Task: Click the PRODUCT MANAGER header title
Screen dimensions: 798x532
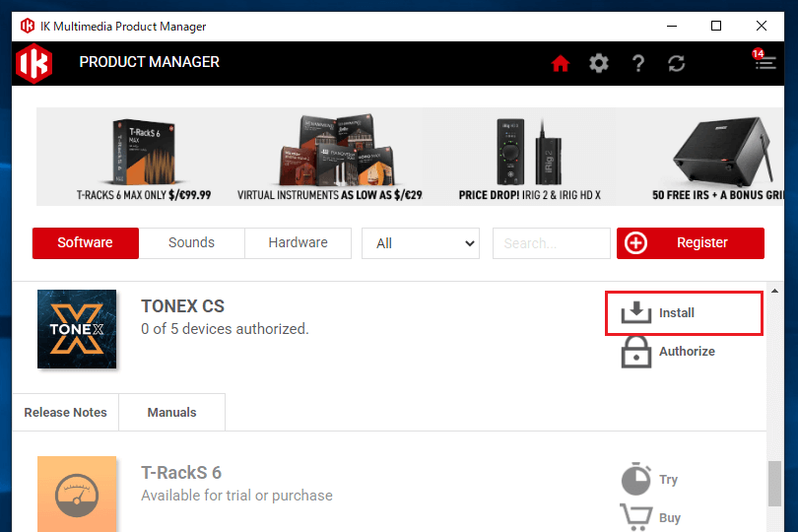Action: click(149, 62)
